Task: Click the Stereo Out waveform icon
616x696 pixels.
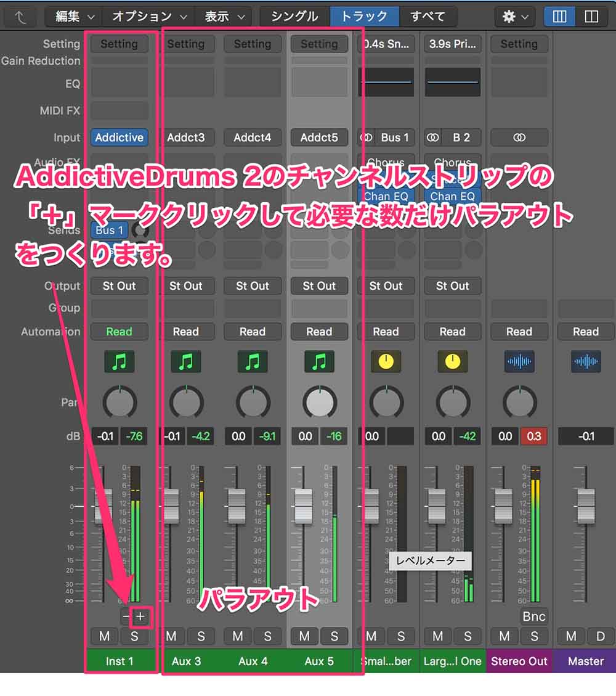Action: pyautogui.click(x=519, y=362)
